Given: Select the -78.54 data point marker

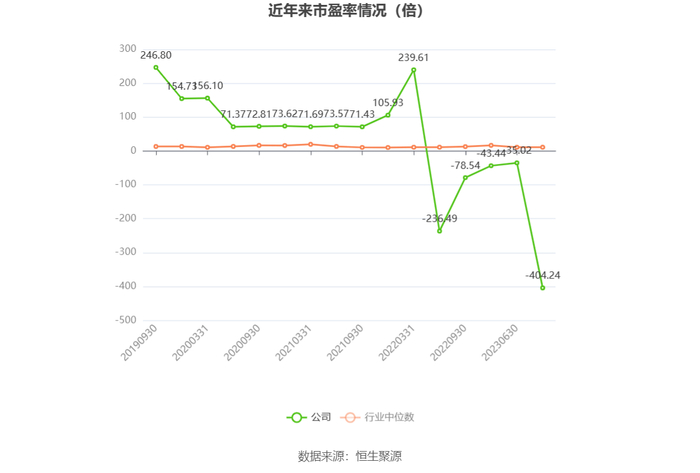Looking at the screenshot, I should coord(465,178).
